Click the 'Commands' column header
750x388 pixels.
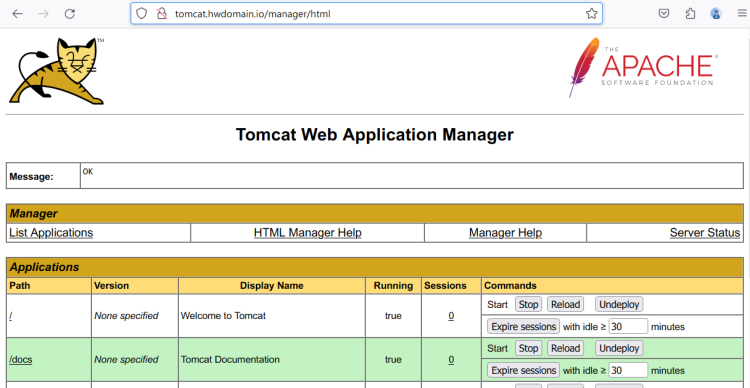510,286
